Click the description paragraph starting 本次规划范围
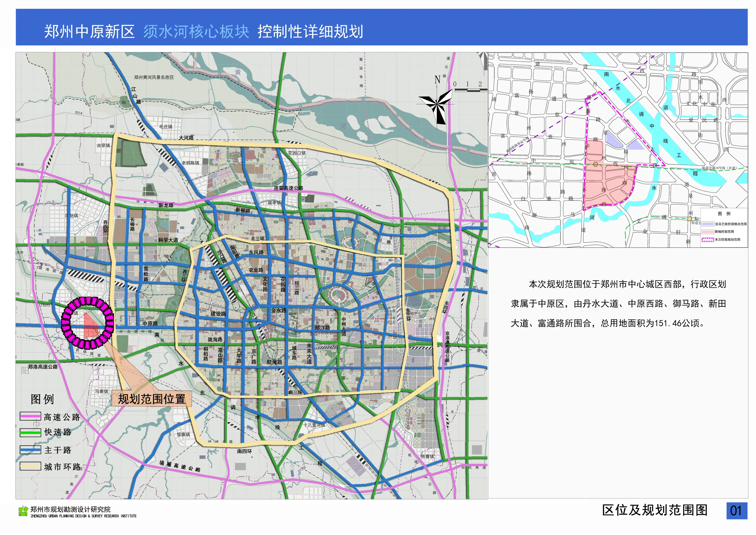The height and width of the screenshot is (535, 756). point(618,304)
